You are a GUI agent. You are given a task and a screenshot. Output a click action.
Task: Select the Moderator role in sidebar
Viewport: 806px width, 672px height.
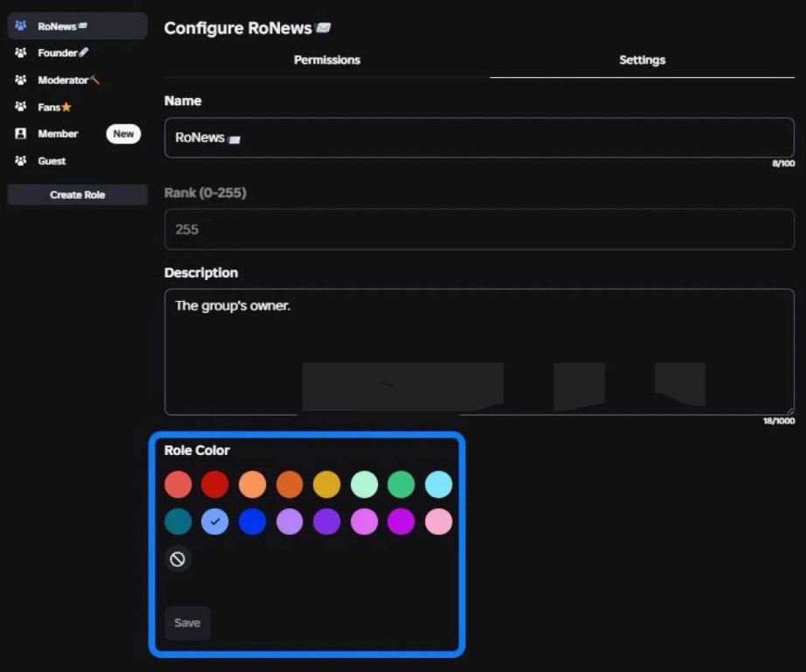(x=77, y=80)
